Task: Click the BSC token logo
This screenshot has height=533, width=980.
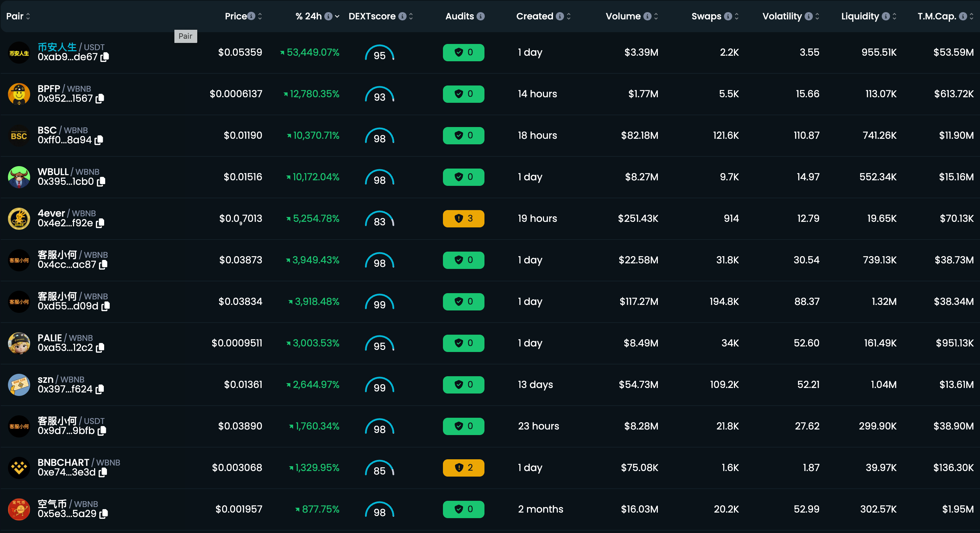Action: (19, 135)
